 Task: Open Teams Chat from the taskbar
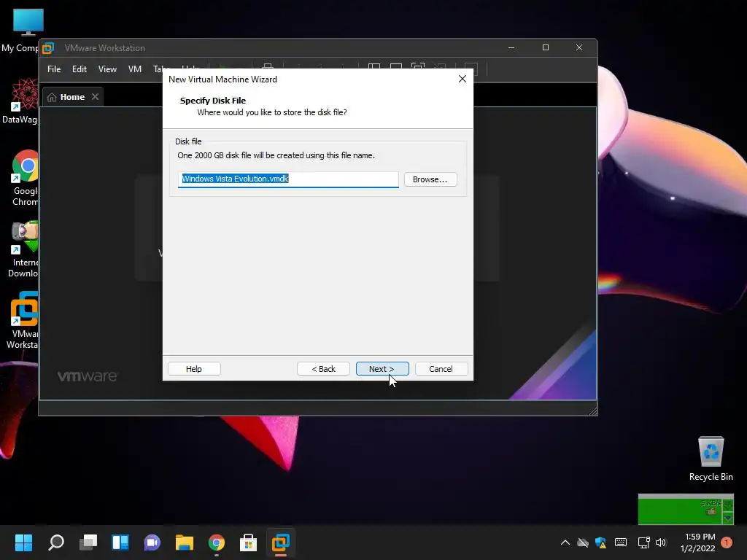point(152,542)
